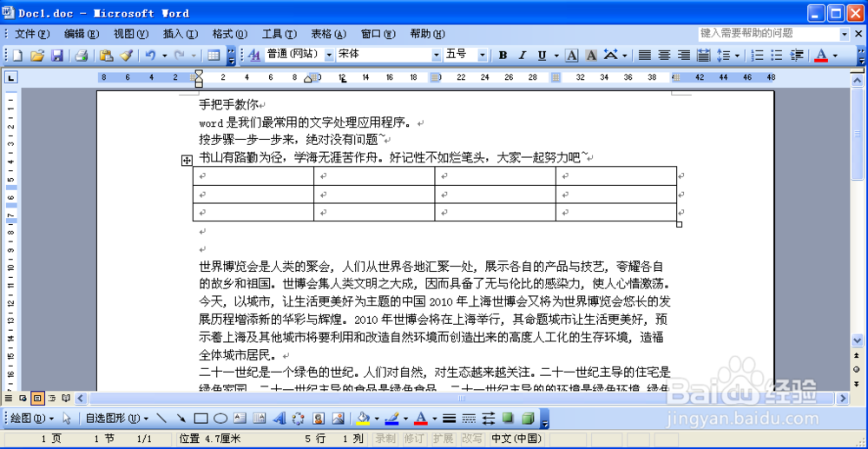Apply numbered list formatting
Screen dimensions: 868x449
tap(759, 56)
